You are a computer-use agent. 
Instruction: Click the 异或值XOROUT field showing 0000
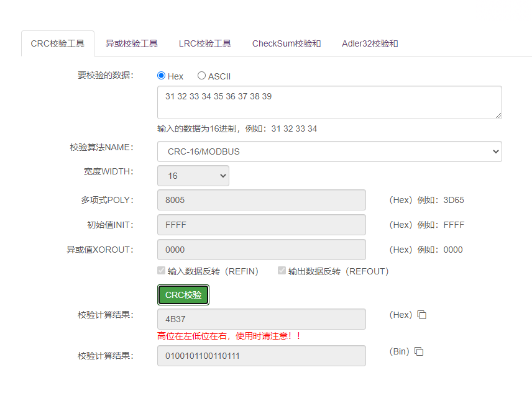(x=261, y=250)
